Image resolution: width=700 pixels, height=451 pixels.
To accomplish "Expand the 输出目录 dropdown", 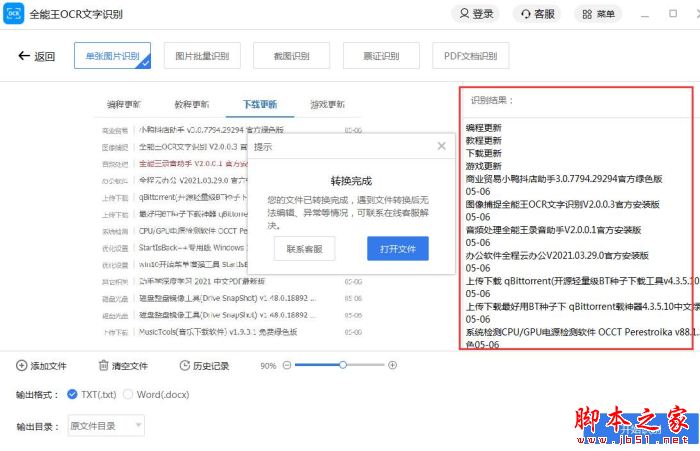I will coord(106,426).
